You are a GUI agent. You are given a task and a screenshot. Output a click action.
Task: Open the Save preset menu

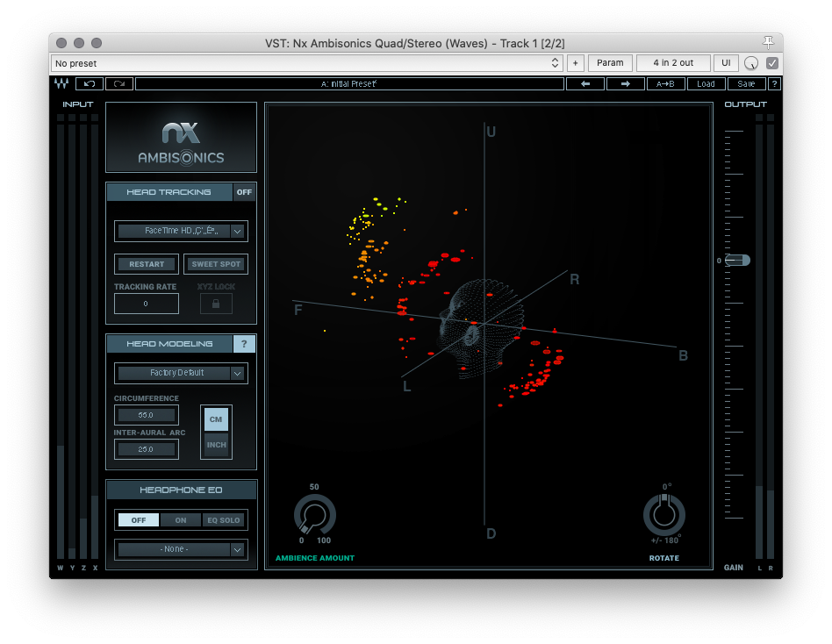pyautogui.click(x=746, y=83)
